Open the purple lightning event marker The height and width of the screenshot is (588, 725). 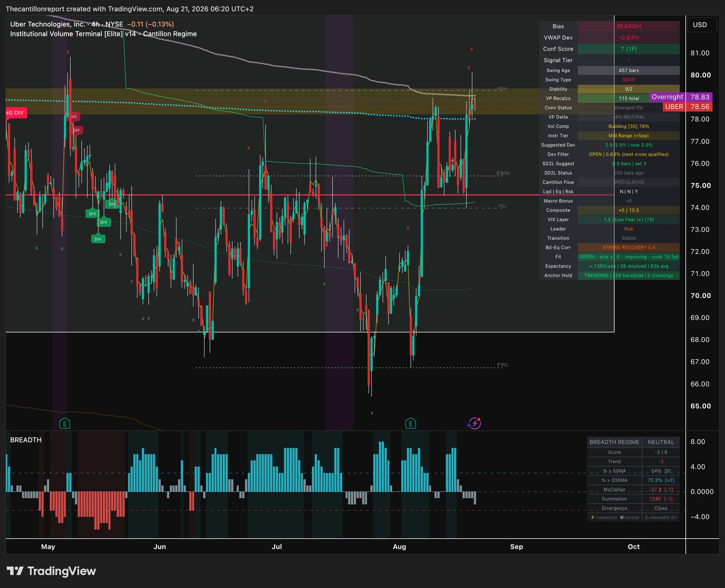pos(475,423)
